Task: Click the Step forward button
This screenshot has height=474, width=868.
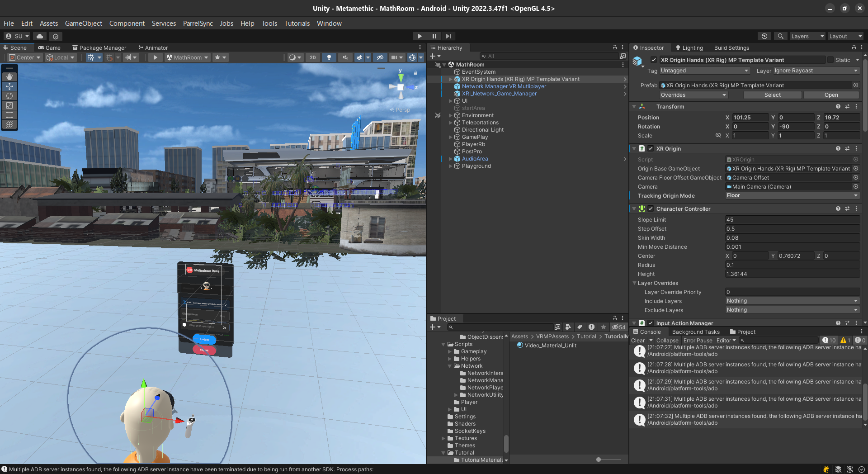Action: click(x=448, y=36)
